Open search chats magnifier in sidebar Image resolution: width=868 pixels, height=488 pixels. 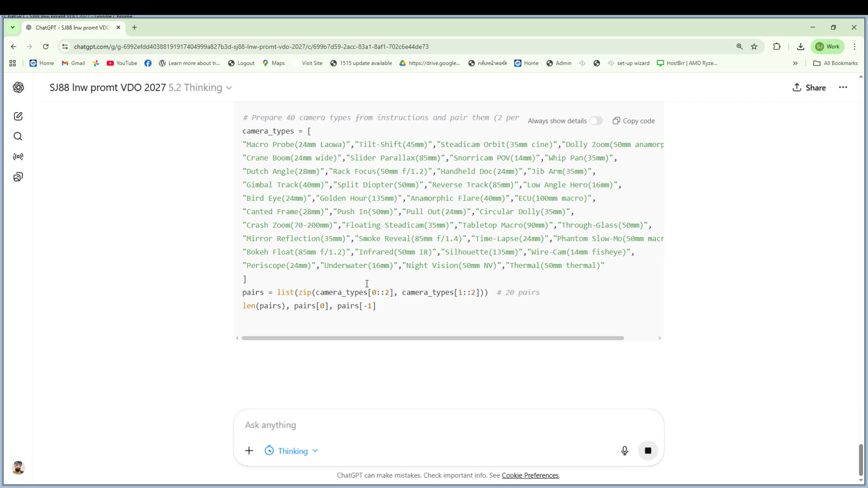click(x=18, y=136)
